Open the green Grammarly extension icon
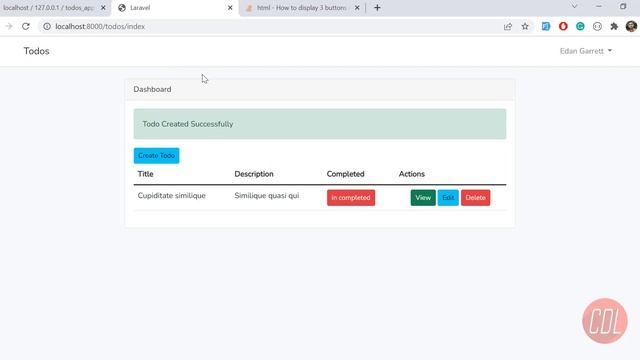The width and height of the screenshot is (640, 360). point(580,27)
